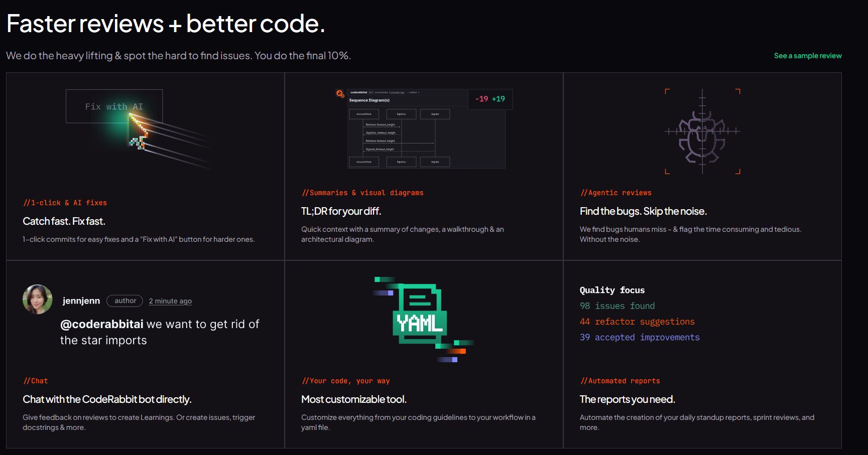Click 'Find the bugs. Skip the noise.' heading

(643, 211)
